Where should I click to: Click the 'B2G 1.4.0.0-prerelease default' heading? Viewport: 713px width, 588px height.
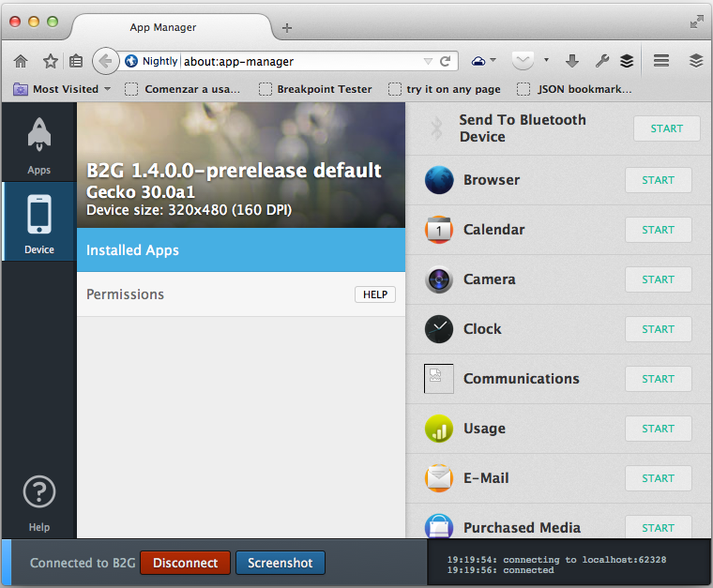click(234, 171)
